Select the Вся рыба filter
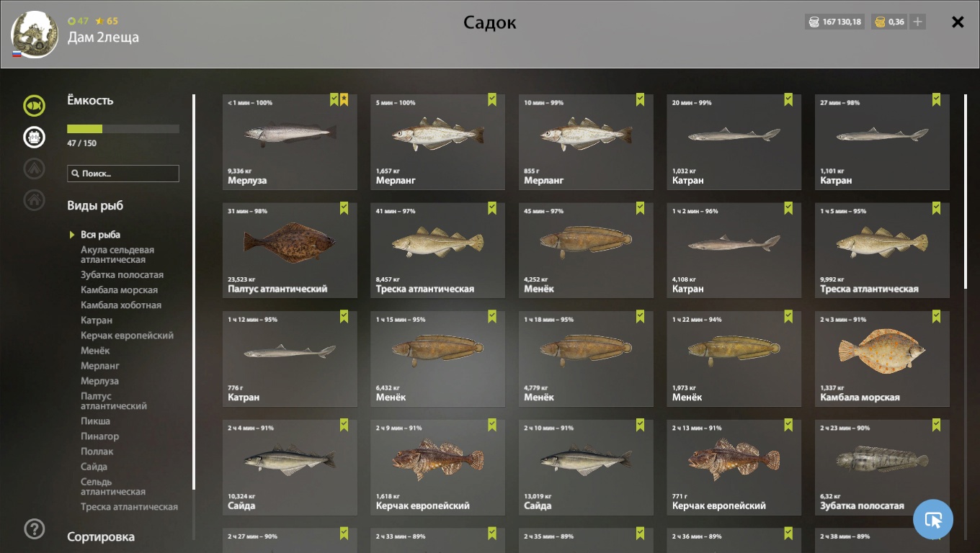 pyautogui.click(x=100, y=235)
